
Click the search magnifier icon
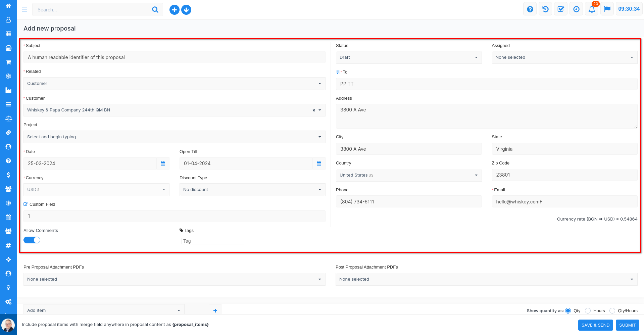tap(155, 10)
